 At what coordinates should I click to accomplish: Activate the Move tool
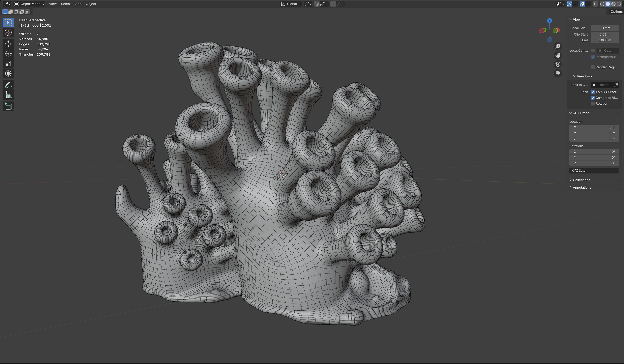(x=8, y=44)
